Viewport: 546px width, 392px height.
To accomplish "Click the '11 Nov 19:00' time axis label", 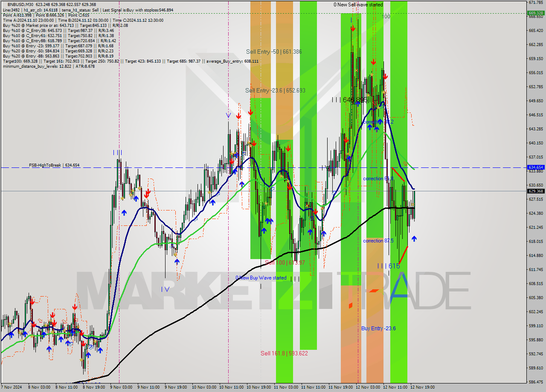I will (340, 387).
